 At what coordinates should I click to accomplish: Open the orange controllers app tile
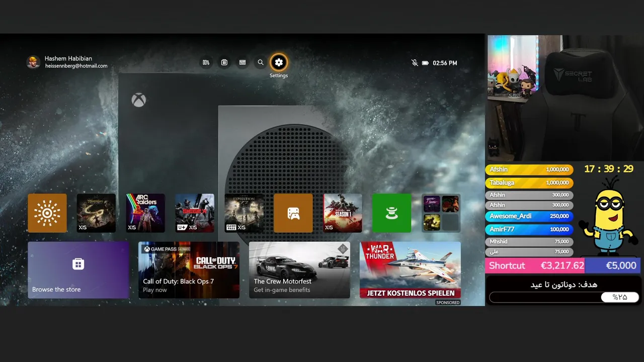tap(293, 213)
